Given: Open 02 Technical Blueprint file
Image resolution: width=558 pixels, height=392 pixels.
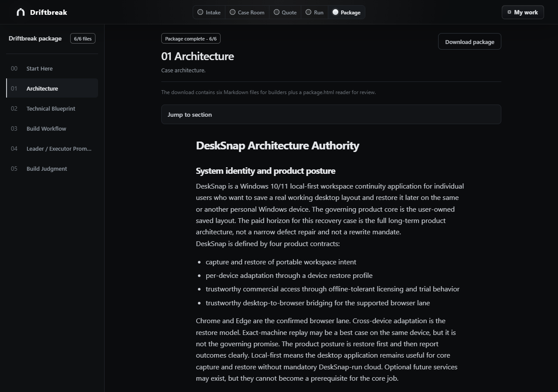Looking at the screenshot, I should (x=52, y=108).
